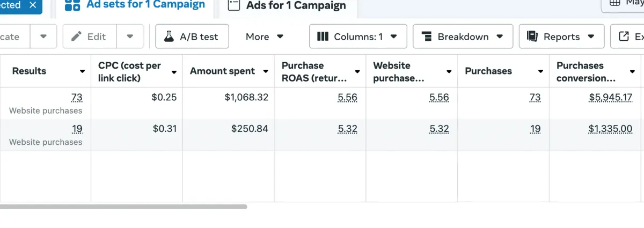
Task: Click the Breakdown stacked-rows icon
Action: [x=427, y=36]
